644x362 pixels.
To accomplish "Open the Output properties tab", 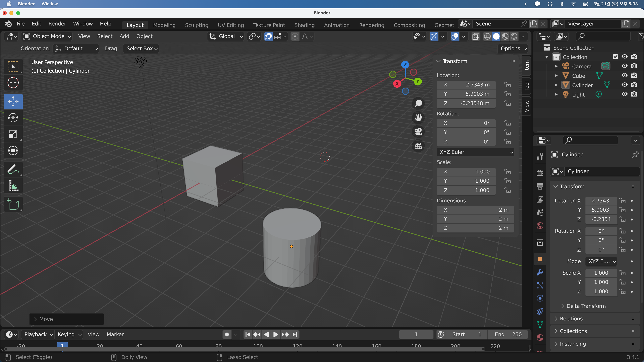I will tap(540, 186).
